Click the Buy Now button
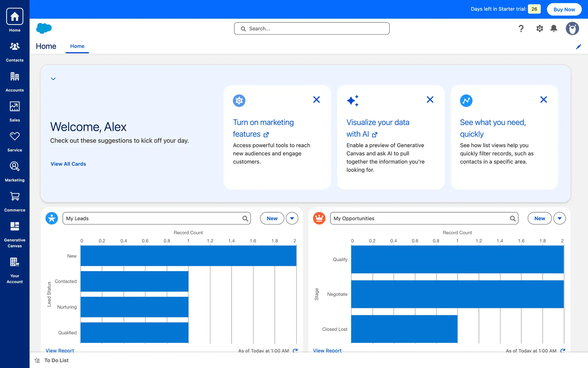Viewport: 588px width, 368px height. pos(564,9)
